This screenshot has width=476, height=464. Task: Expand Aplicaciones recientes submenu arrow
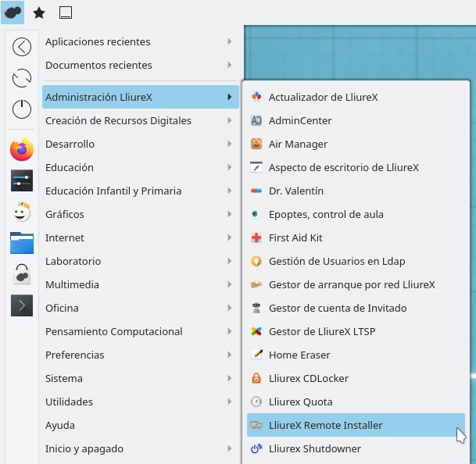(229, 41)
